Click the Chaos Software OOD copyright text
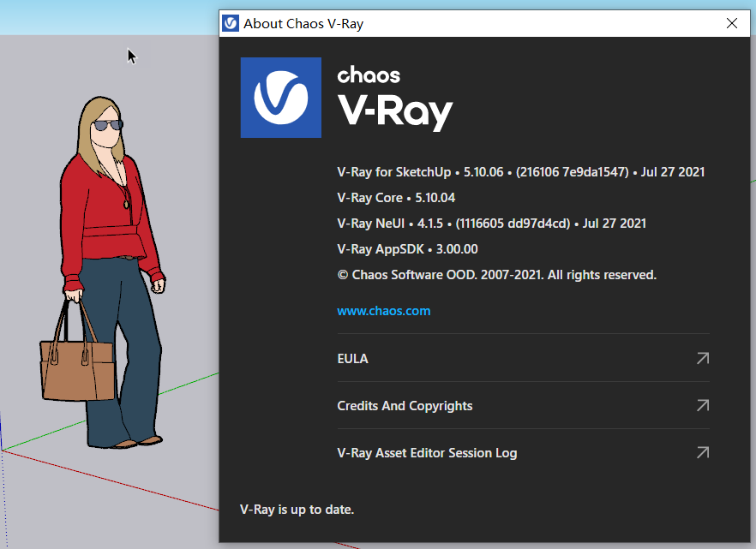The height and width of the screenshot is (549, 756). [x=496, y=275]
